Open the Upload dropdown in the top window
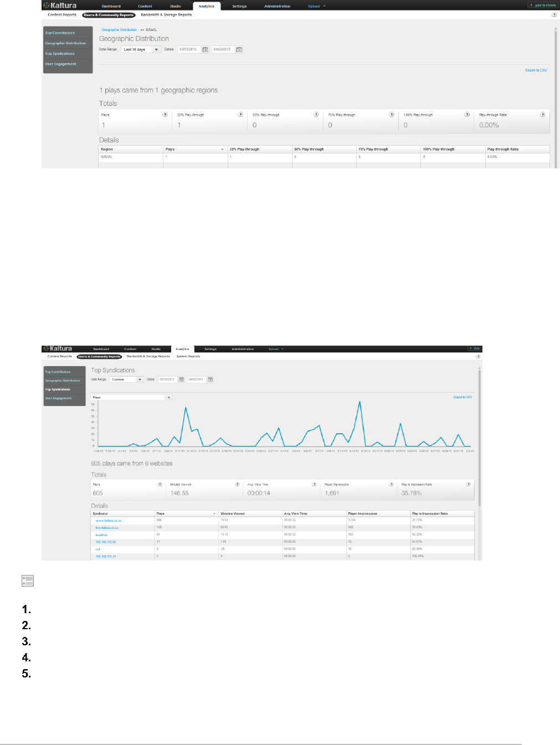 tap(317, 6)
